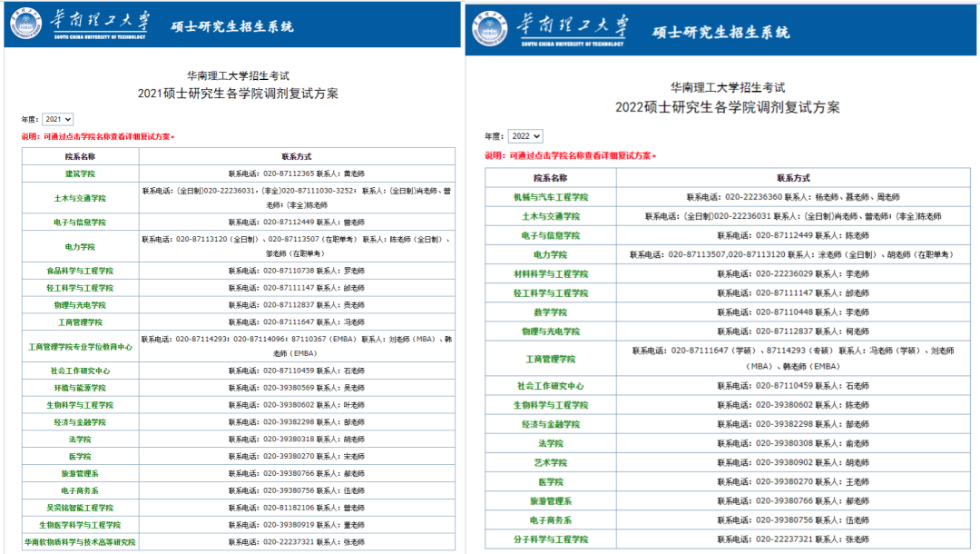Open 工商管理学院专业学位教育中心 details
980x554 pixels.
pos(80,346)
